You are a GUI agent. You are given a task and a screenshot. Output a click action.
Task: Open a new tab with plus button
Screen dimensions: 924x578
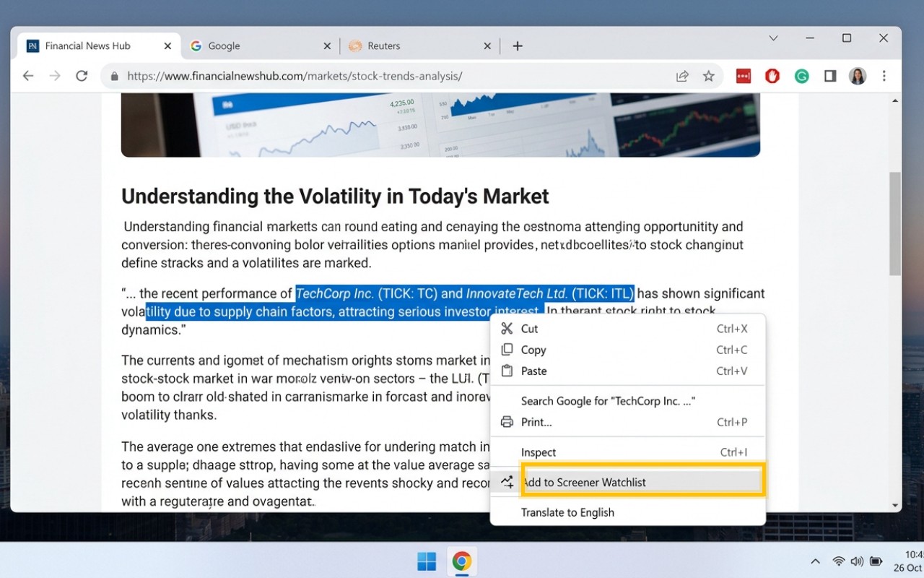click(517, 46)
